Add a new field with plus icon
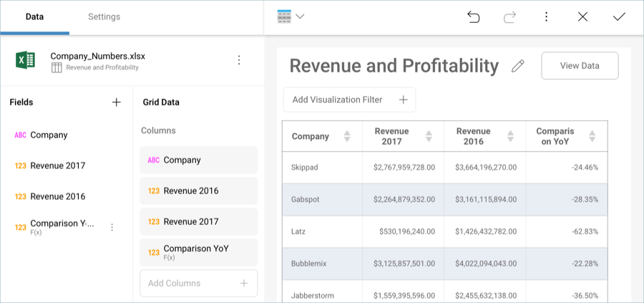Image resolution: width=644 pixels, height=303 pixels. tap(117, 102)
